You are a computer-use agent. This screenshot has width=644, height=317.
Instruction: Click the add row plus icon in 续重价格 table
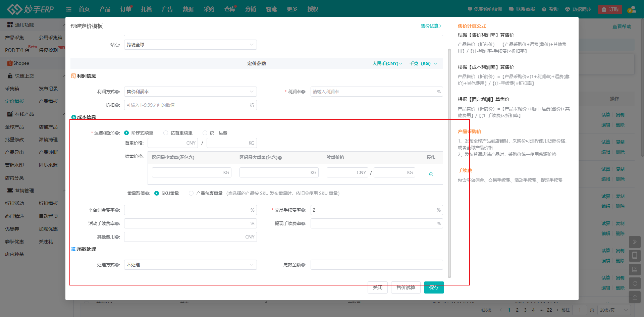coord(431,174)
